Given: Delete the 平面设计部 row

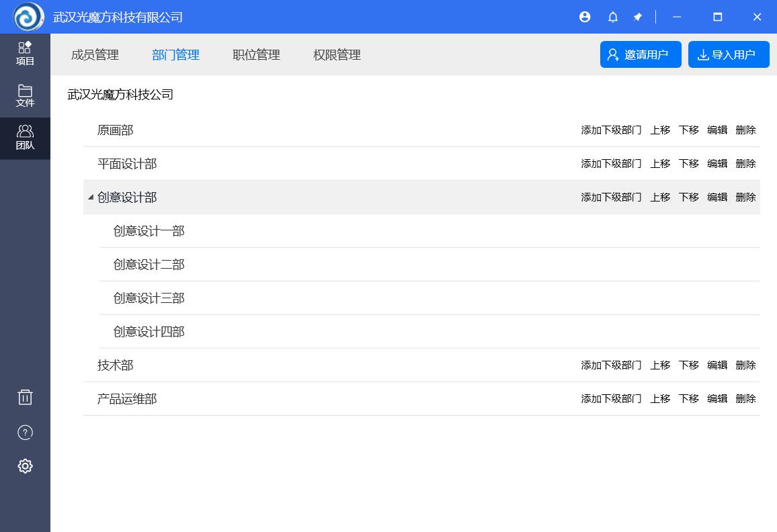Looking at the screenshot, I should tap(746, 164).
